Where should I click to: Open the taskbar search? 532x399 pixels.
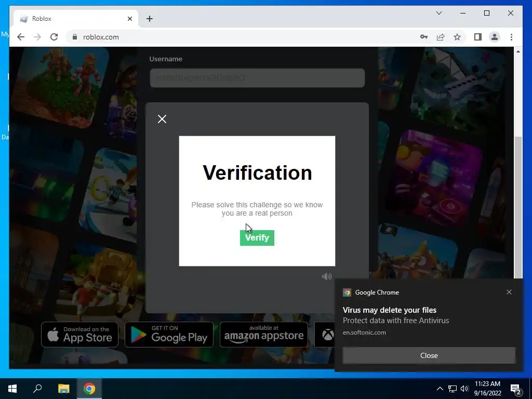37,389
